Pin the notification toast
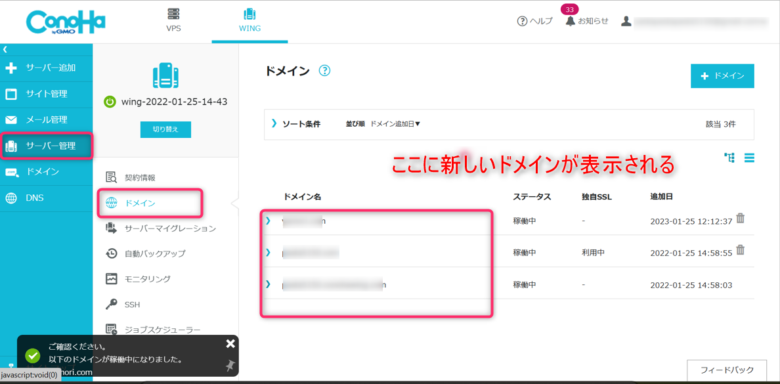 229,366
